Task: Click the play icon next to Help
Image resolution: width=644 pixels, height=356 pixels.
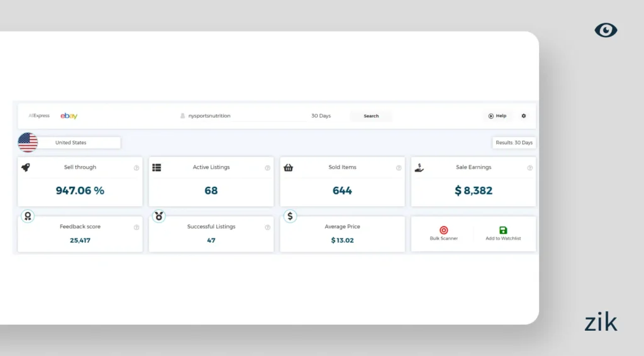Action: [x=491, y=116]
